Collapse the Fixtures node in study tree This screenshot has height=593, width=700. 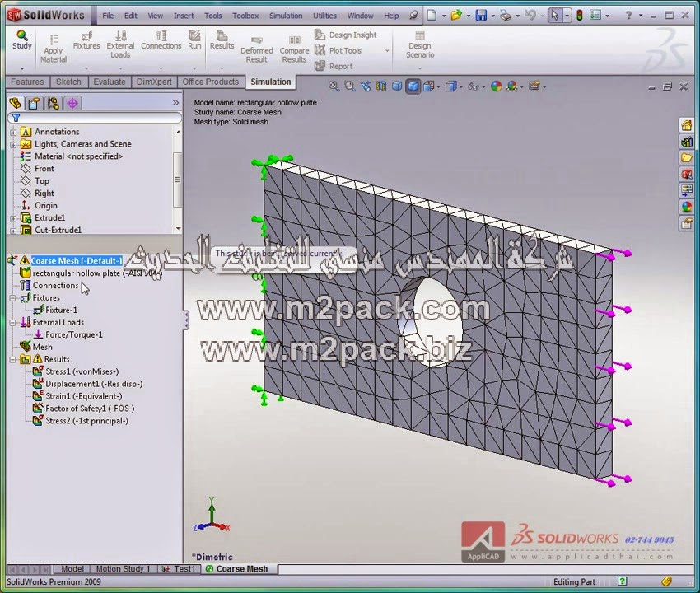pyautogui.click(x=13, y=298)
